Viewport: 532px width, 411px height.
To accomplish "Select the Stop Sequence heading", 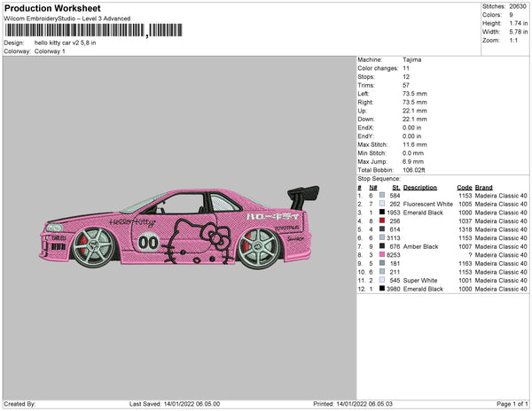I will pos(381,178).
